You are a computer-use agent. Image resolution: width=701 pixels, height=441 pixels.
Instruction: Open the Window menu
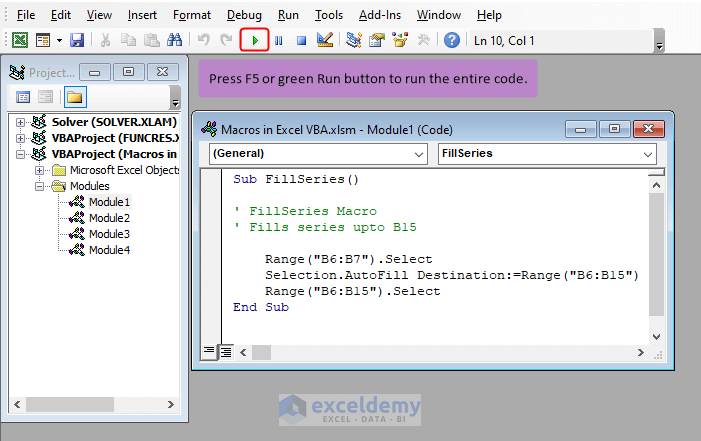coord(439,15)
